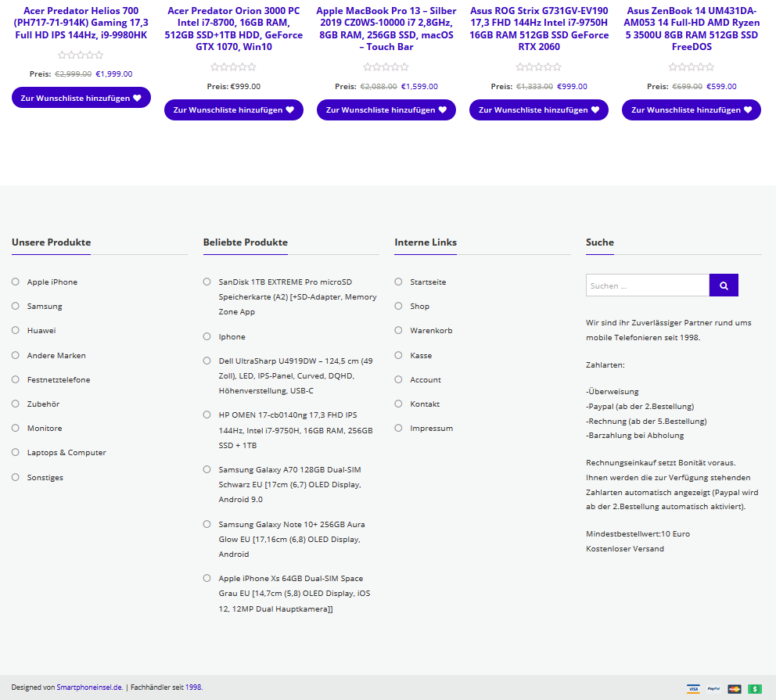Add Asus ROG Strix G731GV to the wishlist

click(x=539, y=109)
